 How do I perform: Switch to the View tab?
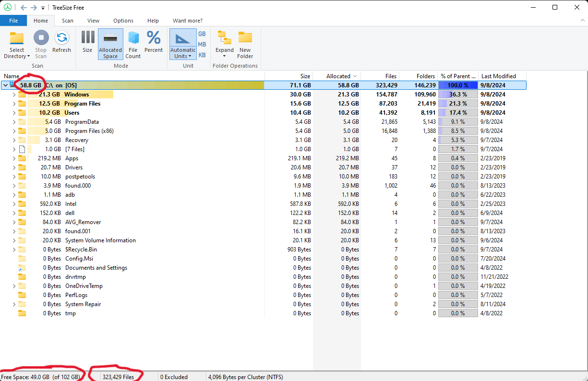click(x=94, y=21)
